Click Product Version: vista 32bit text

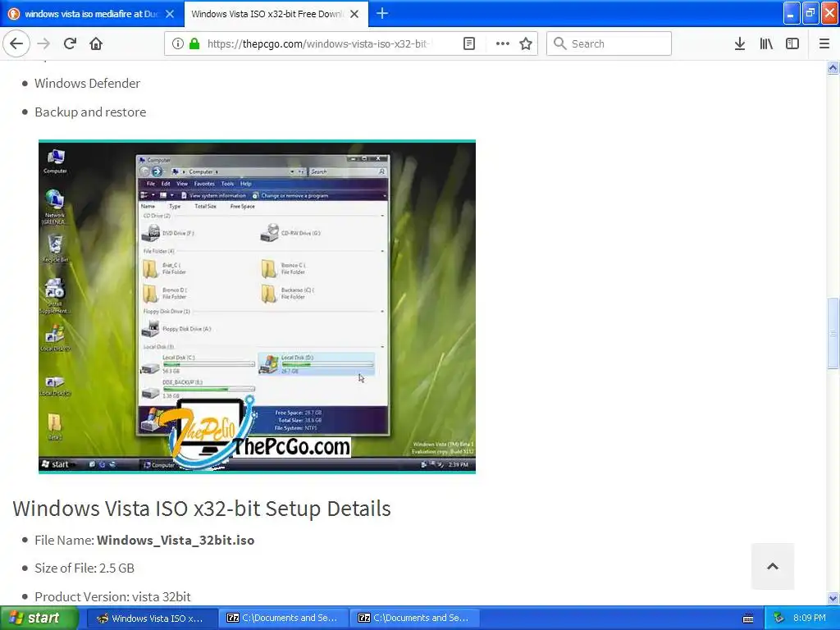[112, 596]
